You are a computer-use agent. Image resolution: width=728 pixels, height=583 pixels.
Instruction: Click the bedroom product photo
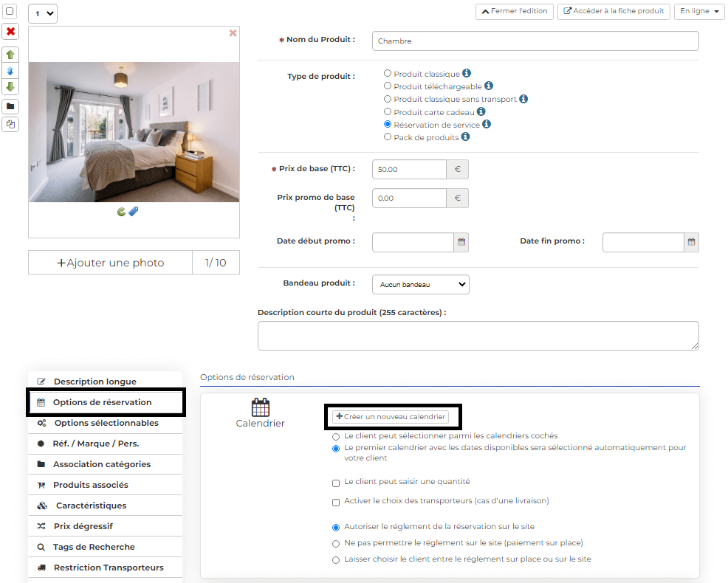pyautogui.click(x=134, y=132)
